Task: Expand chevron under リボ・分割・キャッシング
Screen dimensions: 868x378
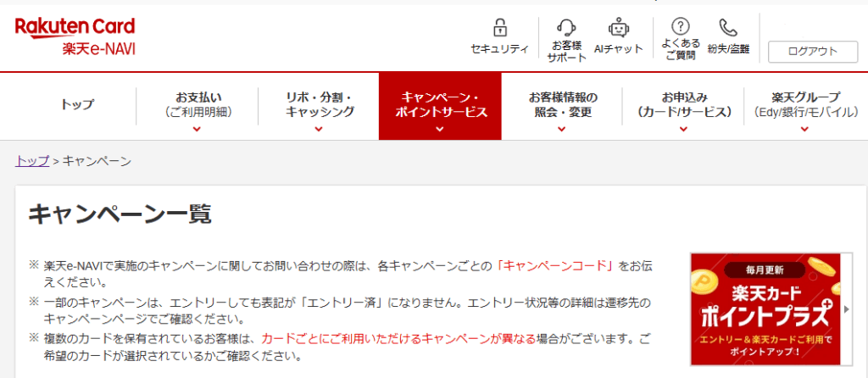Action: (x=319, y=130)
